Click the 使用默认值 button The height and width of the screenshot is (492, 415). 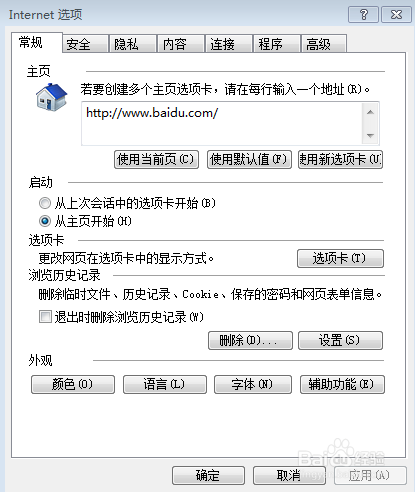(249, 159)
